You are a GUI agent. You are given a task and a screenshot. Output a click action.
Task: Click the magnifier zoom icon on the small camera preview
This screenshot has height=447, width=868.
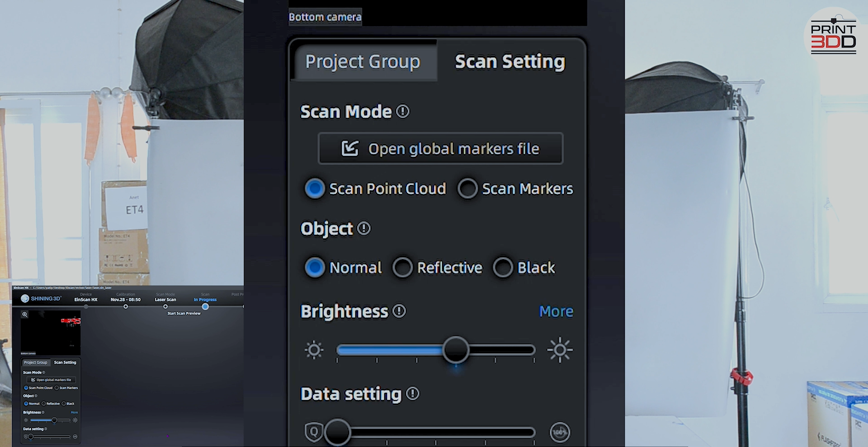pyautogui.click(x=25, y=314)
